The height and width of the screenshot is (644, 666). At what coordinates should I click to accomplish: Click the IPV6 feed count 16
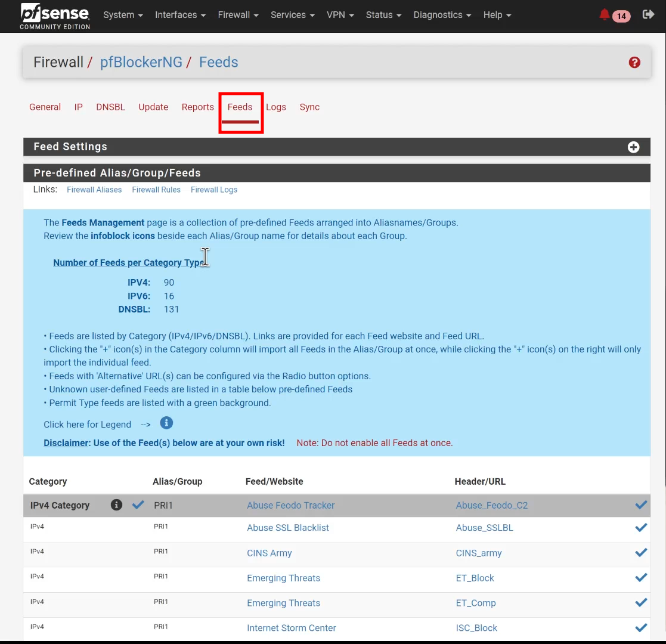(x=169, y=296)
